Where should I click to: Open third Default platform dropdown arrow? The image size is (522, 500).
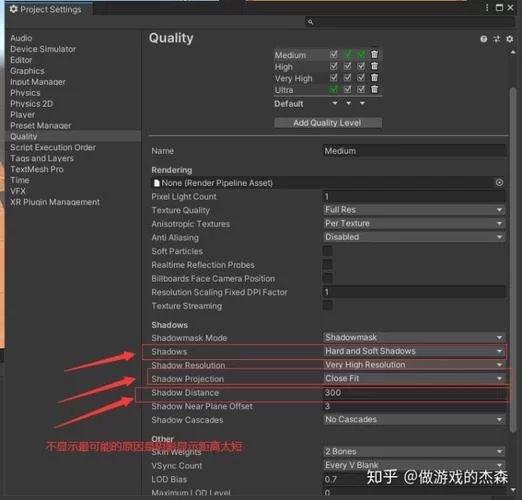362,103
